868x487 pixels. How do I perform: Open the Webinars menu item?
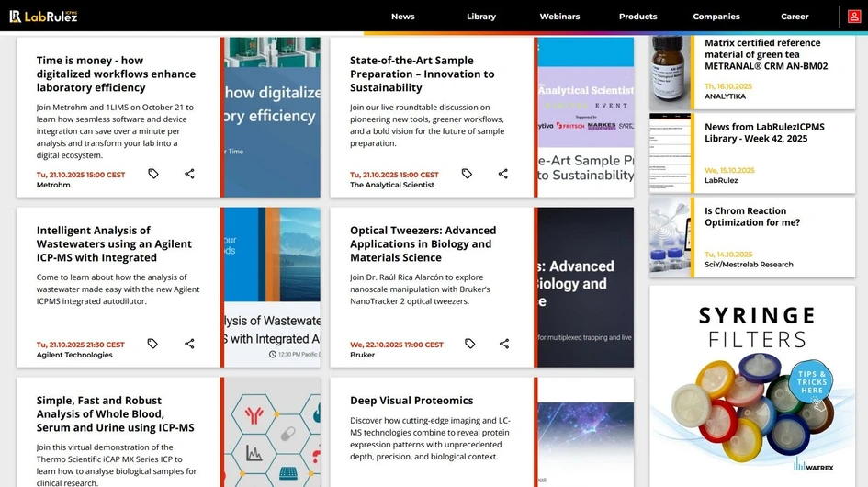(559, 17)
